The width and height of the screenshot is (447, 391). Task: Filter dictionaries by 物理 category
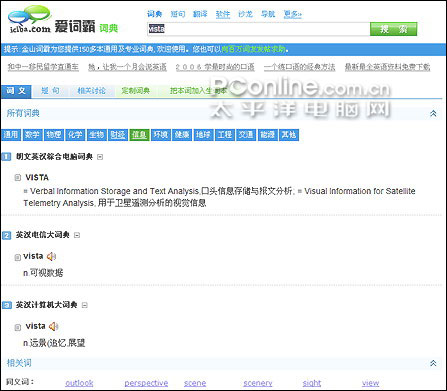coord(53,135)
